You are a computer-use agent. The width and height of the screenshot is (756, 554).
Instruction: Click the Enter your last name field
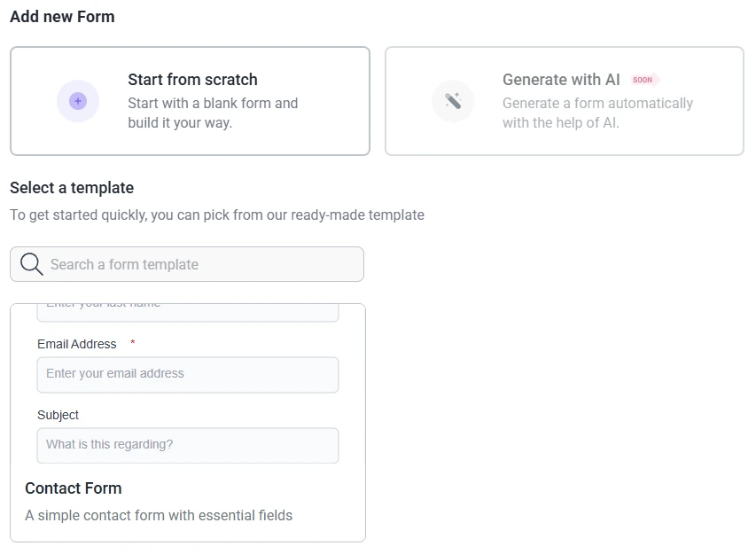(x=188, y=305)
